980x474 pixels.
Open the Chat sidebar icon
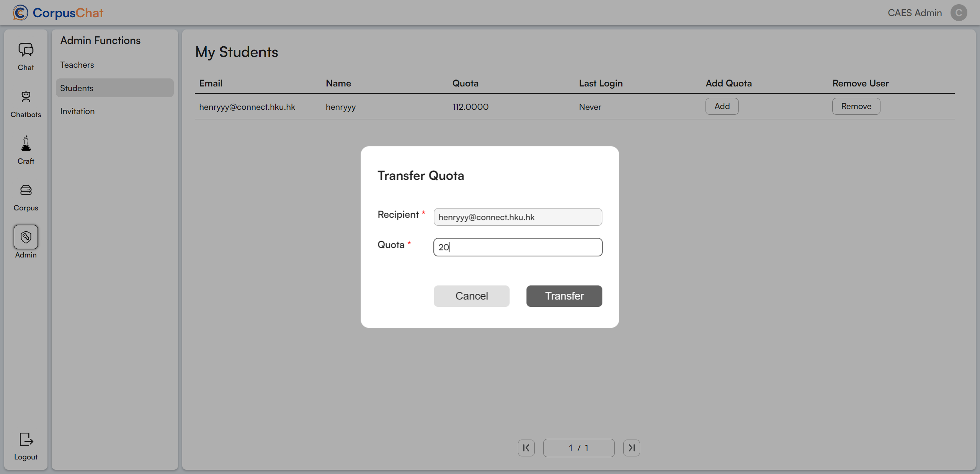point(26,50)
